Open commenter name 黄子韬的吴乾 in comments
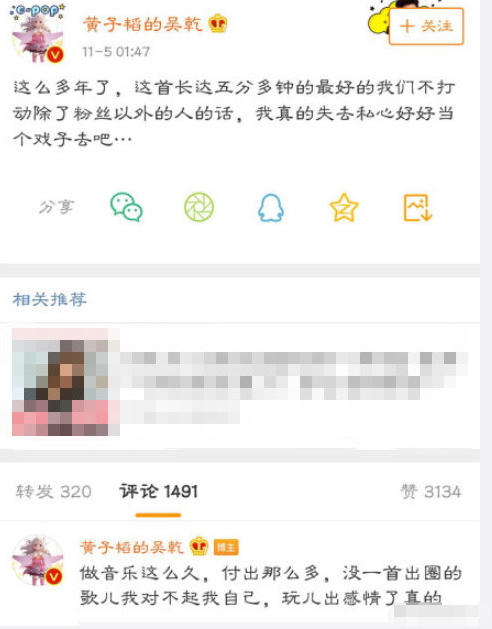Image resolution: width=492 pixels, height=629 pixels. click(132, 547)
